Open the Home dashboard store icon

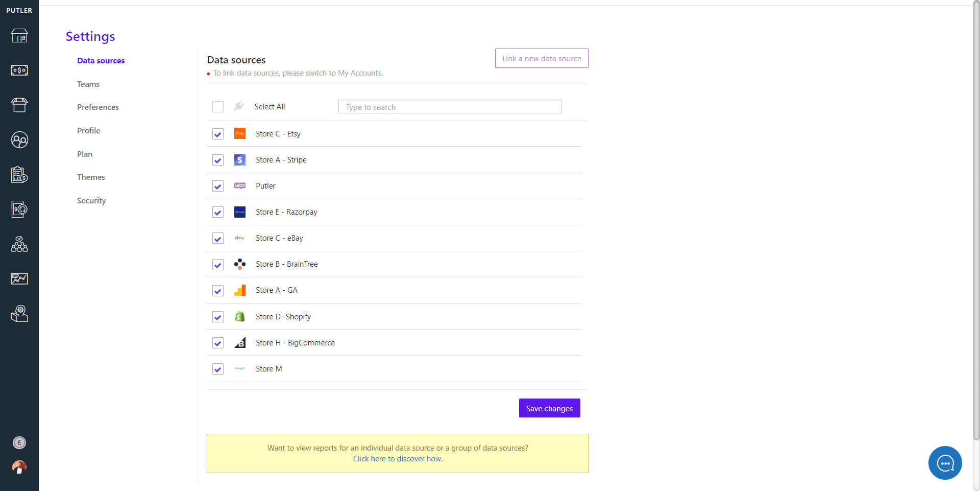tap(19, 36)
